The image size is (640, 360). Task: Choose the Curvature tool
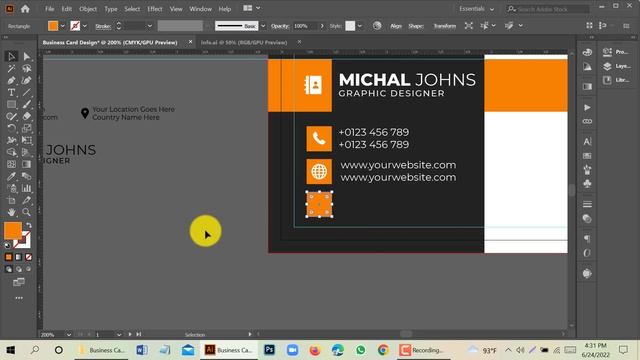[27, 80]
